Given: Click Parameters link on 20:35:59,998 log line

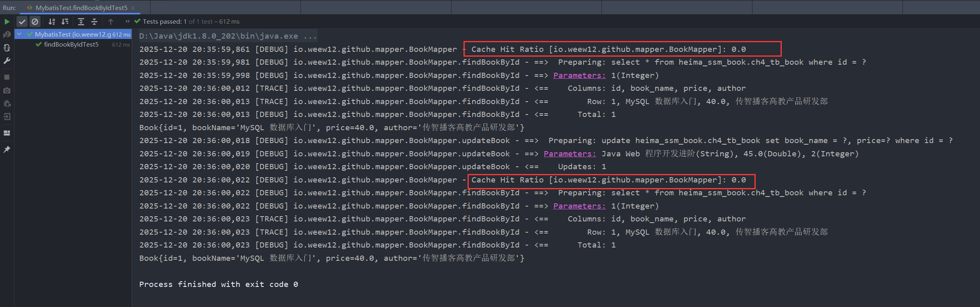Looking at the screenshot, I should (579, 76).
